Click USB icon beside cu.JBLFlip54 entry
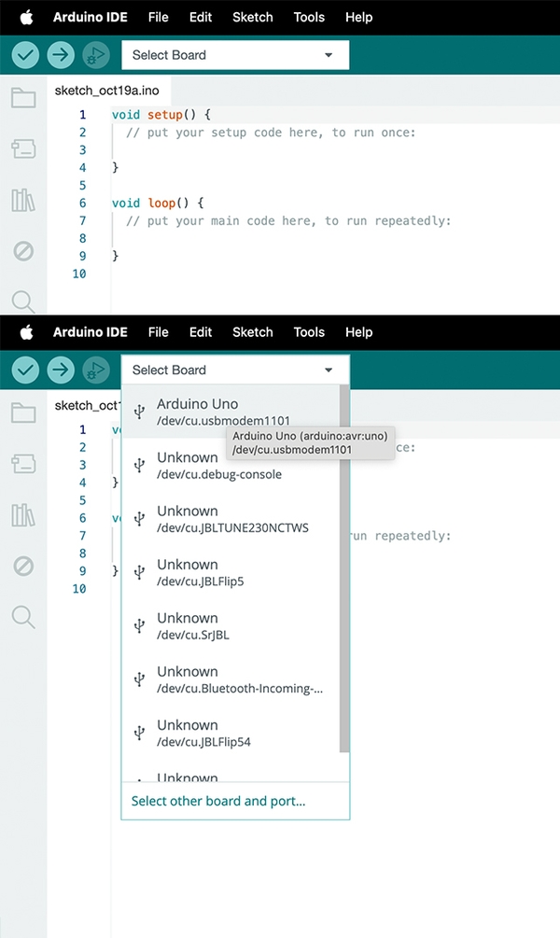 pyautogui.click(x=139, y=733)
